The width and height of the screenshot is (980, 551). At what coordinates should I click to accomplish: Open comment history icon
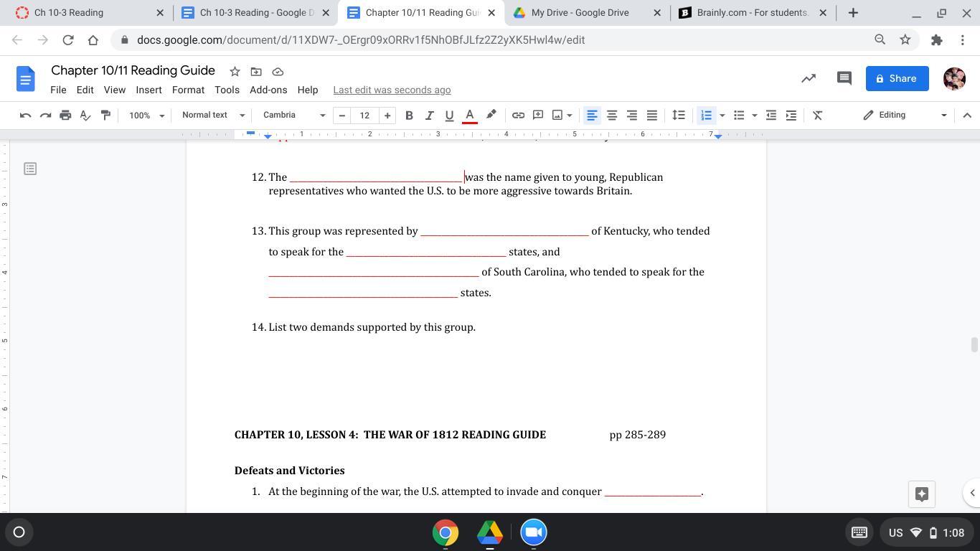pyautogui.click(x=844, y=78)
